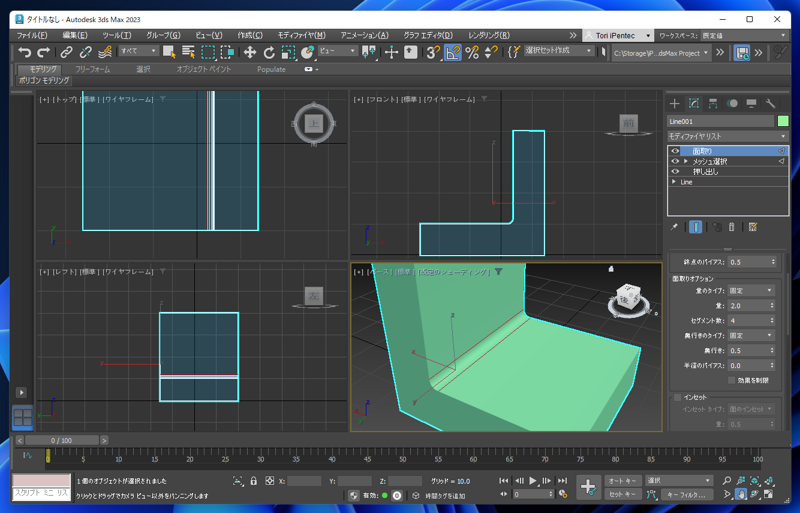Viewport: 800px width, 513px height.
Task: Open the Motion command panel tab
Action: pos(732,104)
